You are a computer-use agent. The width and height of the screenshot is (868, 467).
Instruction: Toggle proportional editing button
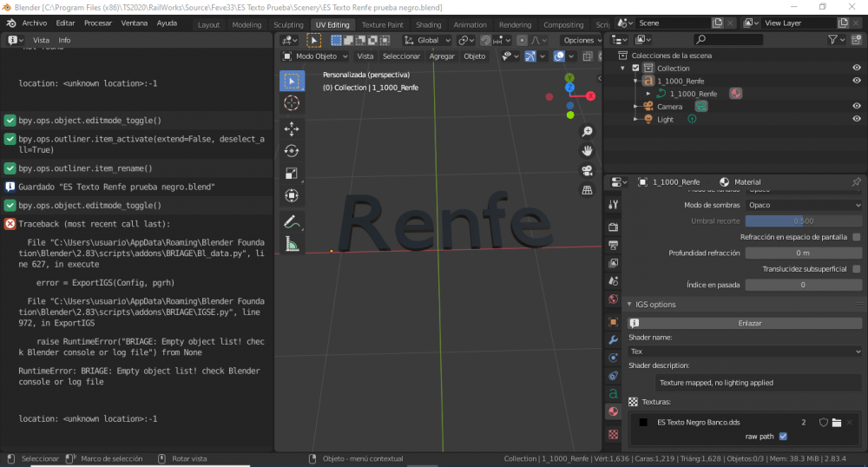(x=522, y=41)
